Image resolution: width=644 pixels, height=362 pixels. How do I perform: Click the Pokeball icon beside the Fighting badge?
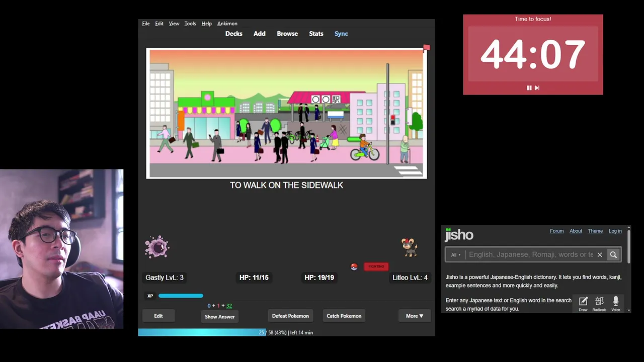(354, 267)
